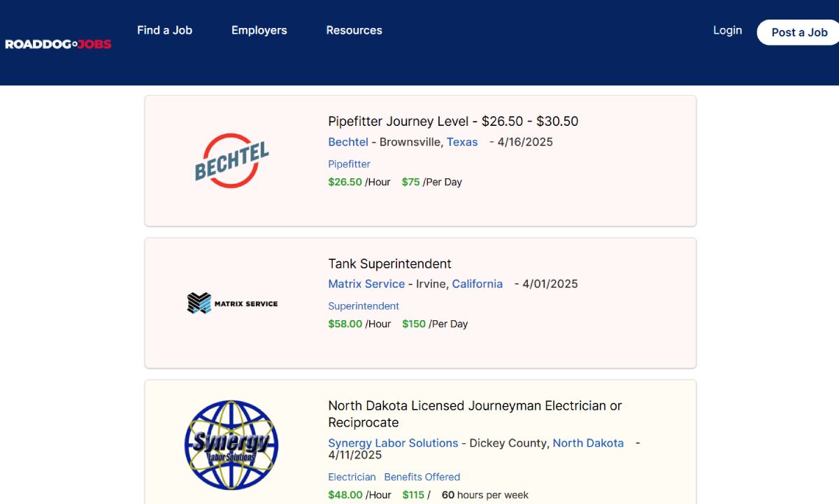Go to the Login page
The width and height of the screenshot is (839, 504).
click(x=727, y=30)
